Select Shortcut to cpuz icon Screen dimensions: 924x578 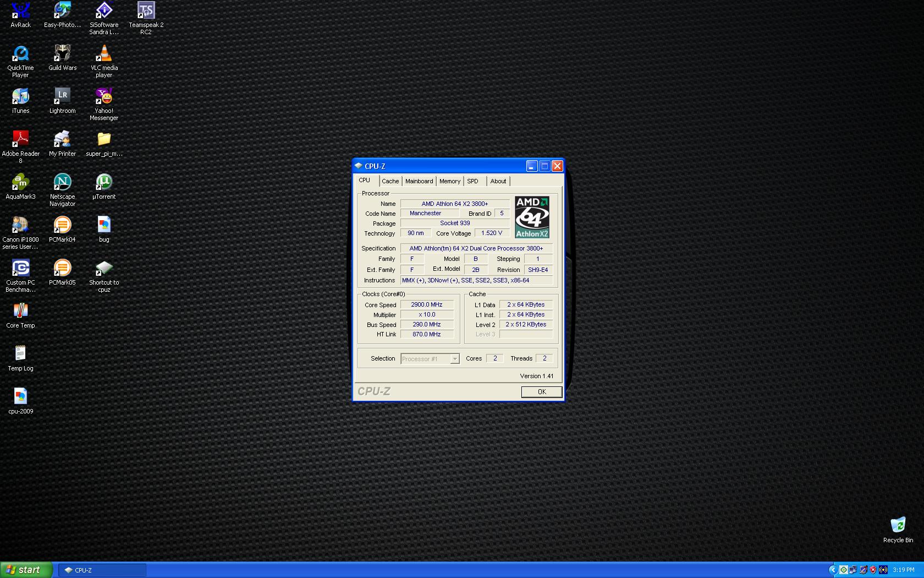click(x=104, y=276)
